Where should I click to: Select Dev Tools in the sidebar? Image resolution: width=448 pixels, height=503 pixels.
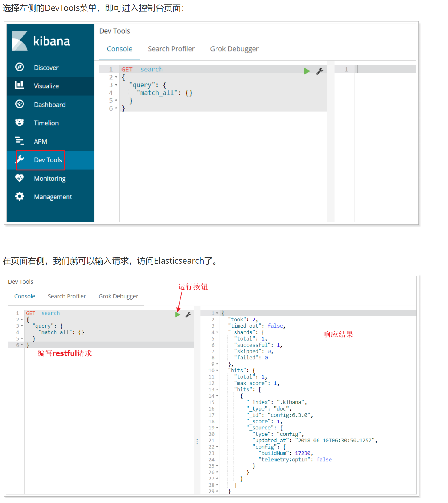click(x=48, y=160)
